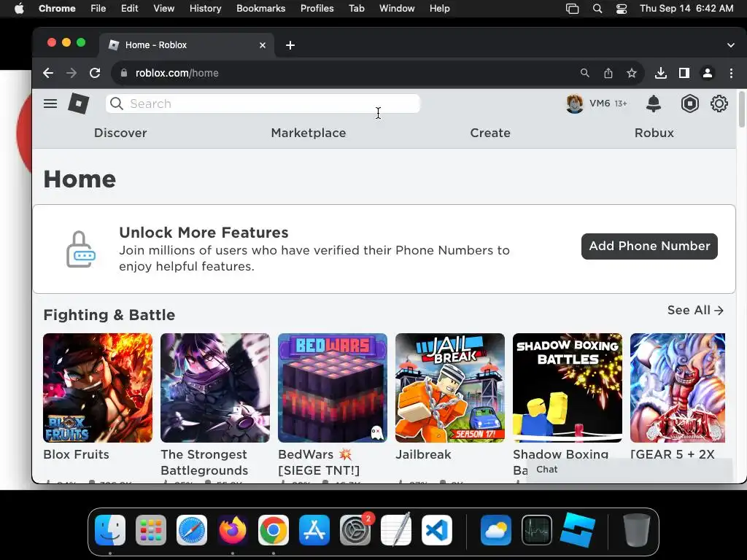Screen dimensions: 747x560
Task: Share this page via the address bar icon
Action: coord(608,73)
